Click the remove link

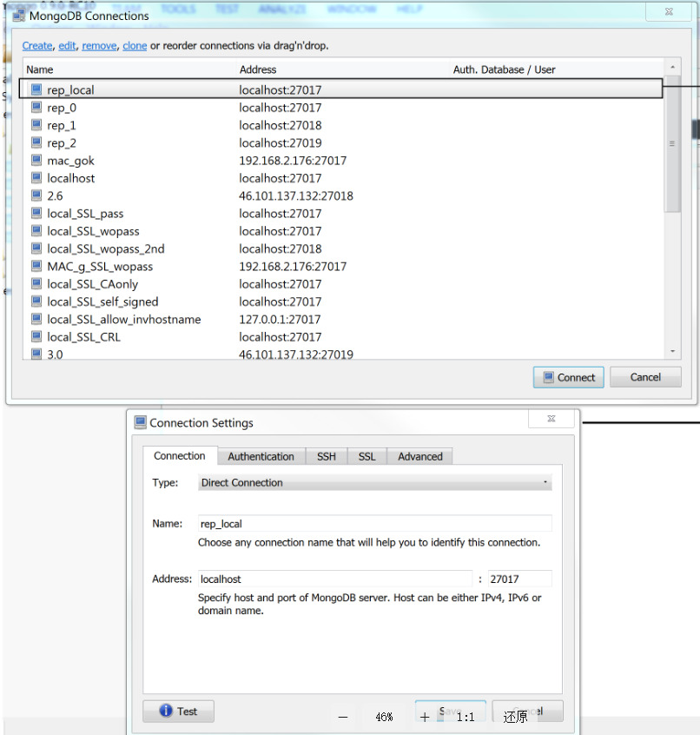pyautogui.click(x=99, y=45)
